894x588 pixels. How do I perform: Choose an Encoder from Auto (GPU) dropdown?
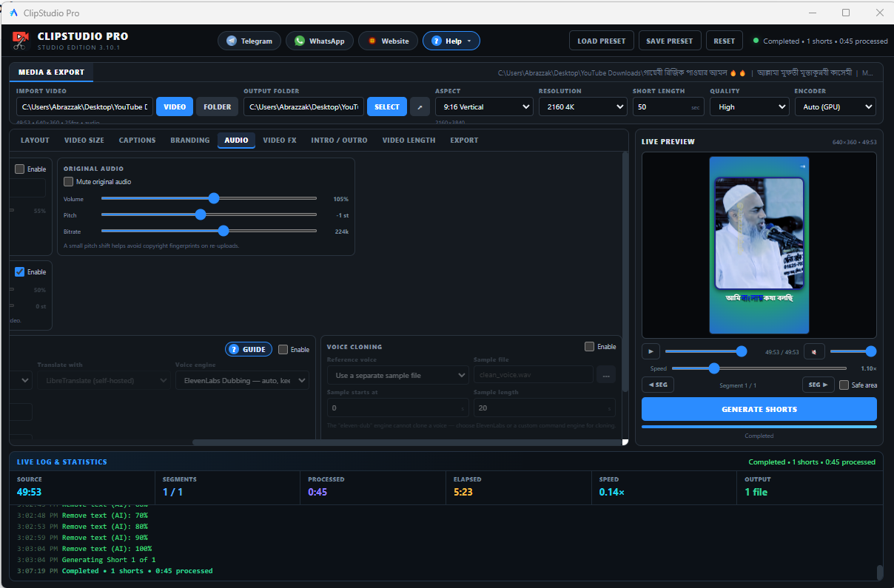(835, 107)
